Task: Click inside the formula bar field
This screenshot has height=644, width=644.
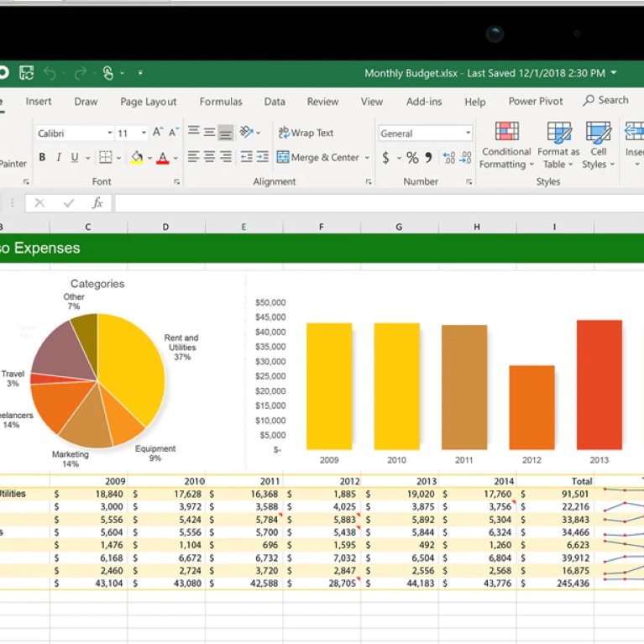Action: coord(378,203)
